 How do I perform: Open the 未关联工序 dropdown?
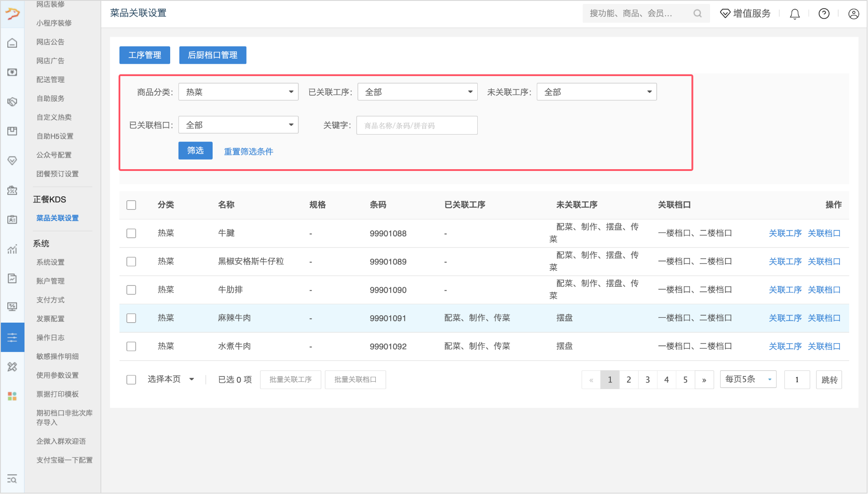click(x=597, y=92)
